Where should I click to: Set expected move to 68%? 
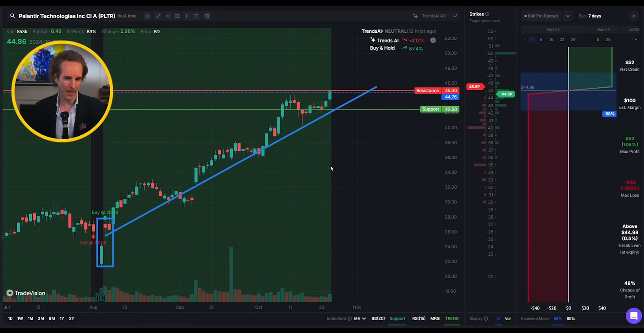[x=557, y=318]
